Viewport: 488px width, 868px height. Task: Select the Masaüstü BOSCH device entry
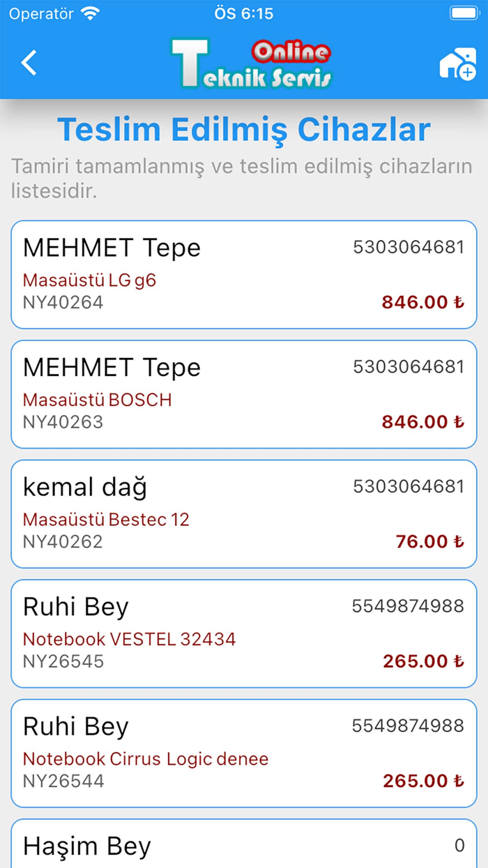tap(98, 400)
